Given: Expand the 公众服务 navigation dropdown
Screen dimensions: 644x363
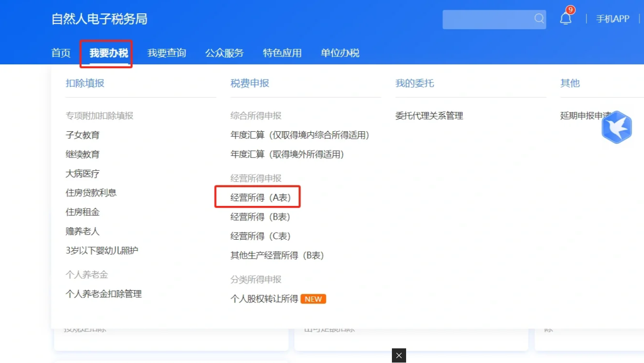Looking at the screenshot, I should [x=224, y=53].
